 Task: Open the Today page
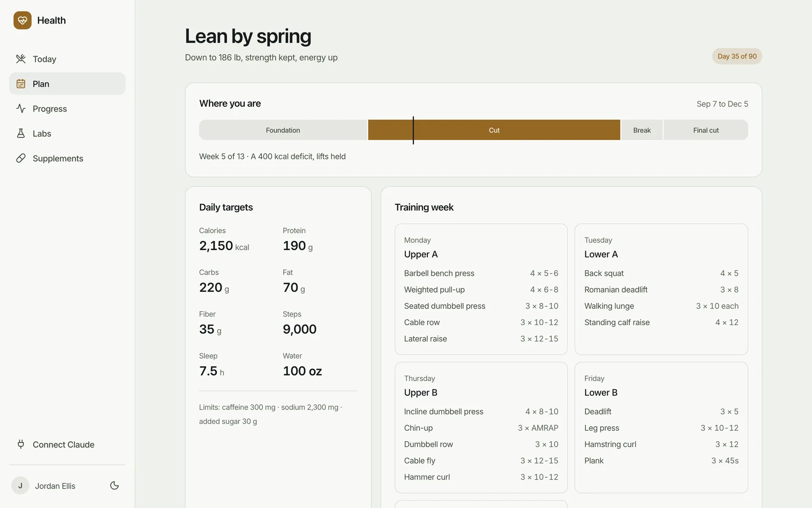tap(67, 59)
